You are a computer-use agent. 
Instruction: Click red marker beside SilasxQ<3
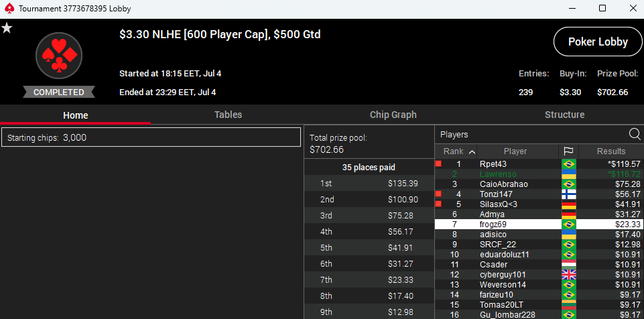coord(438,204)
